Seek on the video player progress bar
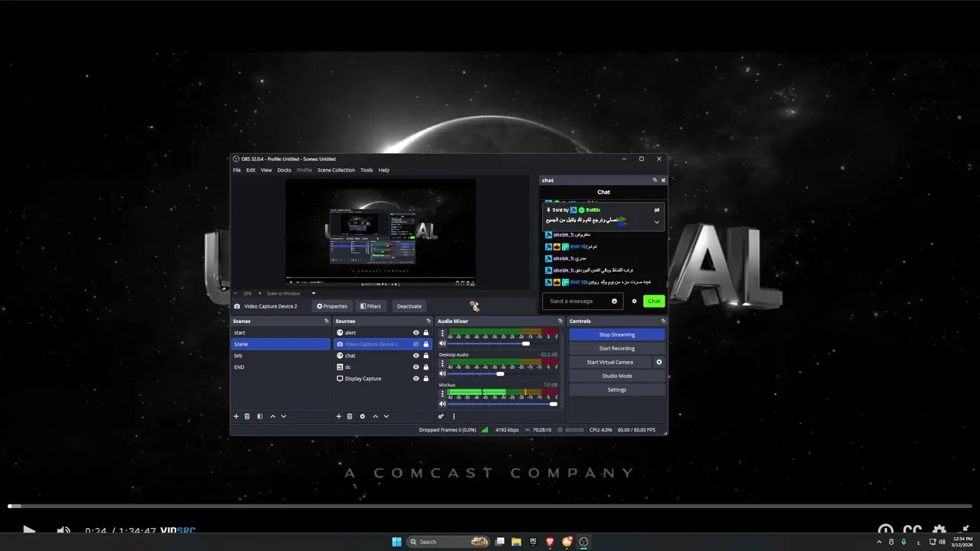Image resolution: width=980 pixels, height=551 pixels. tap(490, 506)
